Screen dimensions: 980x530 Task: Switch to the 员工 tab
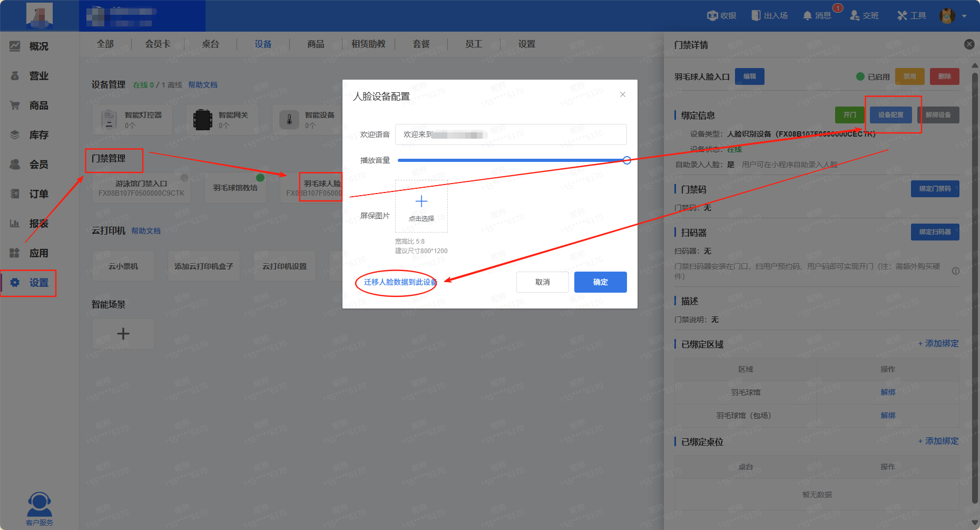coord(474,44)
